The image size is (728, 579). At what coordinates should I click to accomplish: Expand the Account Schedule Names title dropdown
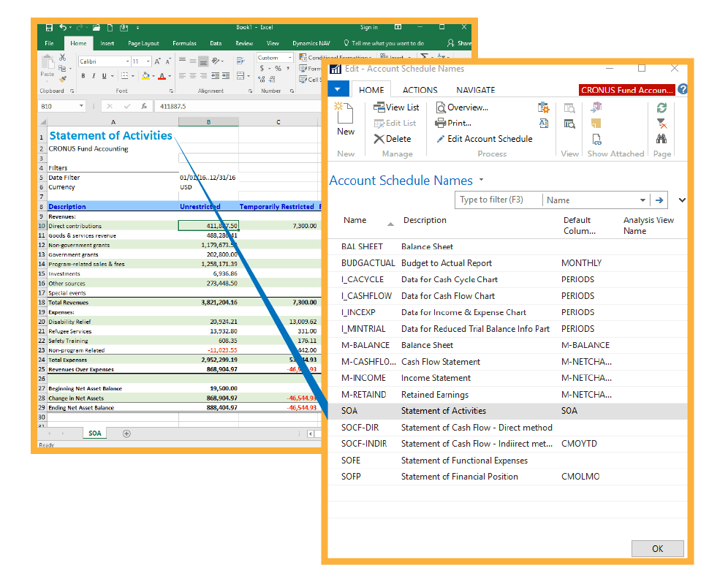pos(481,181)
